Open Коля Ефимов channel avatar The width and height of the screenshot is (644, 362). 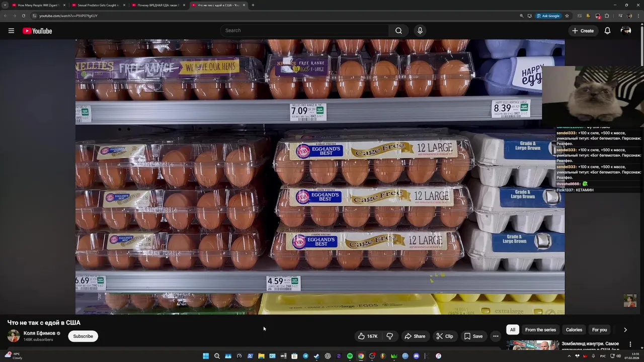14,336
